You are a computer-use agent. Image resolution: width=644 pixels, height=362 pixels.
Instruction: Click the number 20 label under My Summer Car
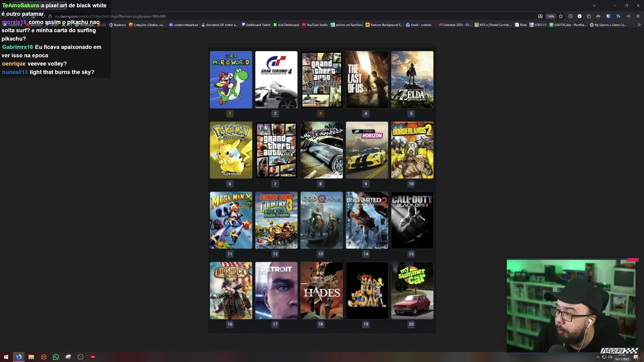click(411, 324)
